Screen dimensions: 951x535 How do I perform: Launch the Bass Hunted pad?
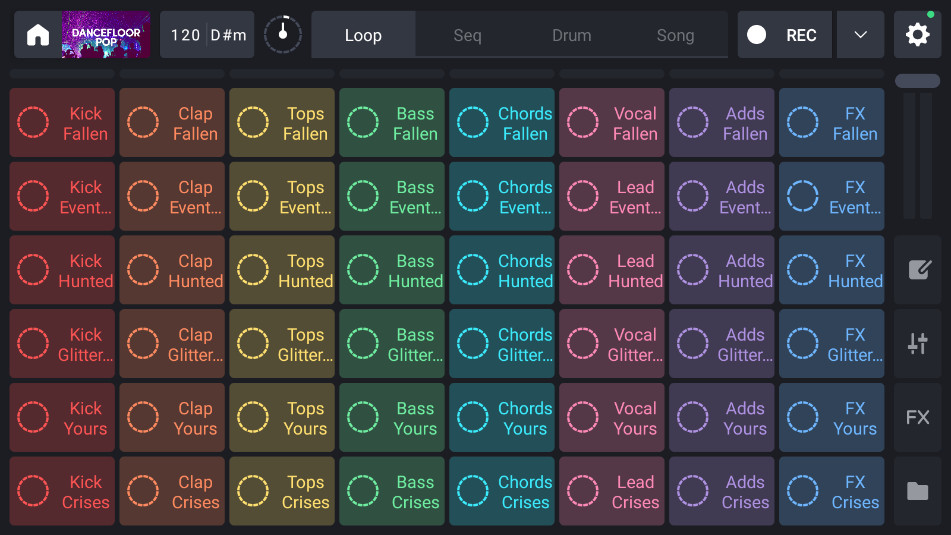[392, 270]
